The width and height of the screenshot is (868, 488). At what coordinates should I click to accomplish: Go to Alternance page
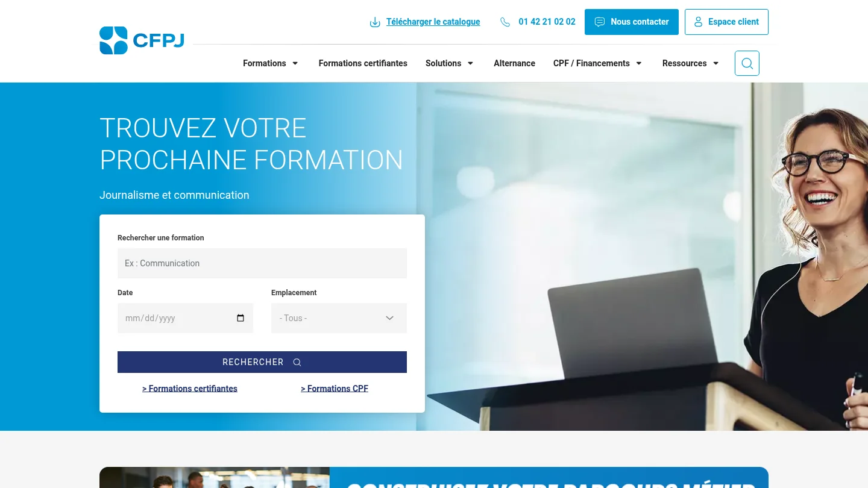click(x=514, y=63)
